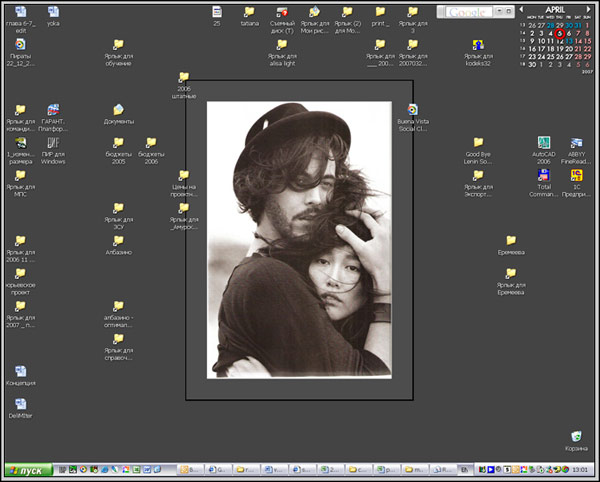Open the Ярлык для Мои рис... shortcut

point(315,12)
